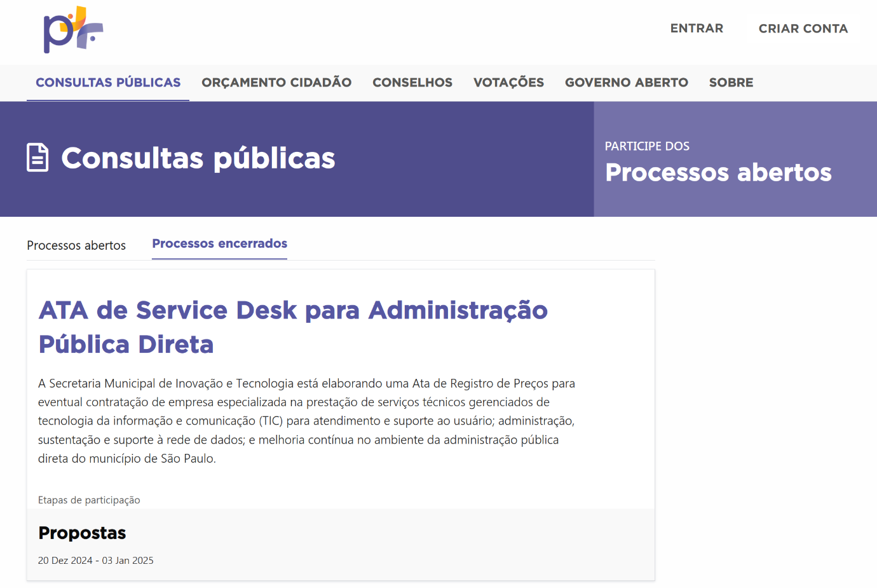Click the Consultas públicas page heading
This screenshot has width=877, height=588.
point(198,158)
